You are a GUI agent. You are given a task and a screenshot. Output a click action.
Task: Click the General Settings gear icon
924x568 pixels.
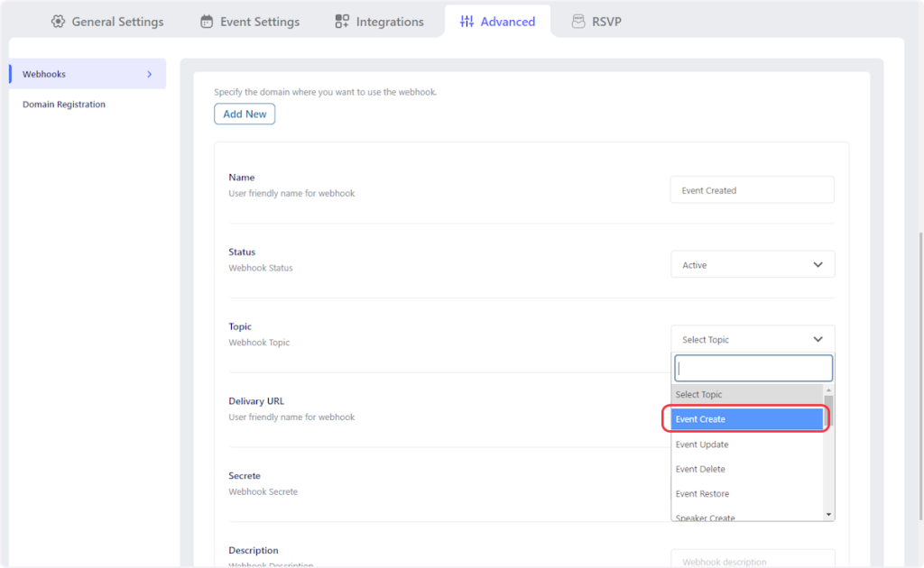click(x=59, y=22)
